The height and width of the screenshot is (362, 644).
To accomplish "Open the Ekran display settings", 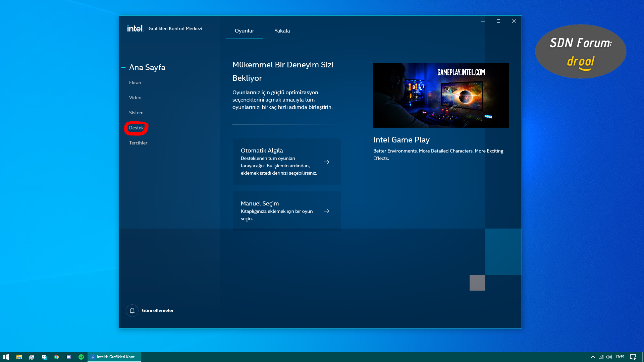I will pos(135,82).
